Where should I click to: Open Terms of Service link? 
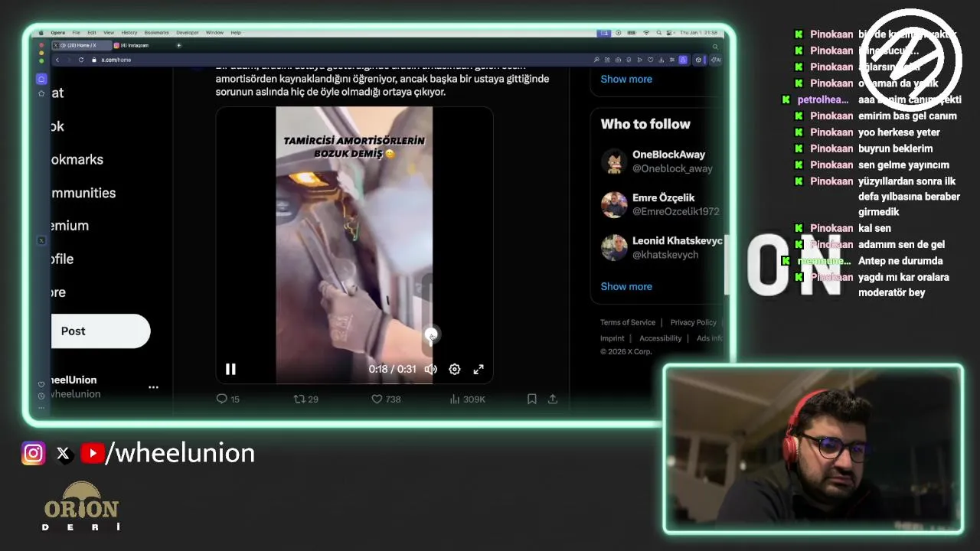[628, 322]
